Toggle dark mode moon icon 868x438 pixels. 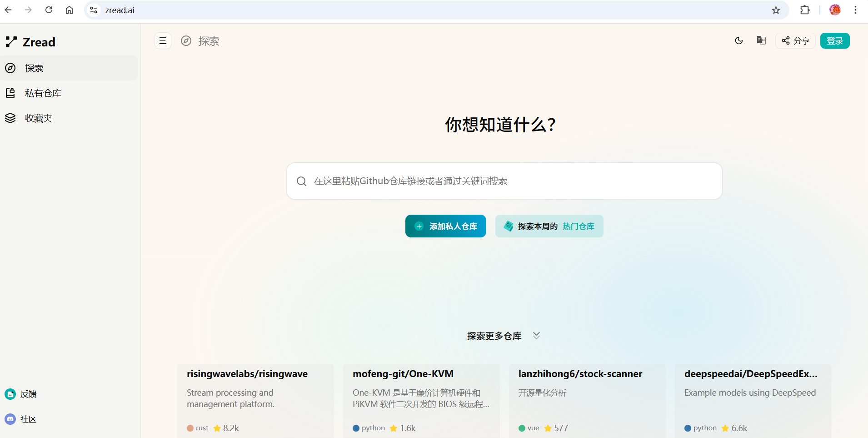click(739, 40)
